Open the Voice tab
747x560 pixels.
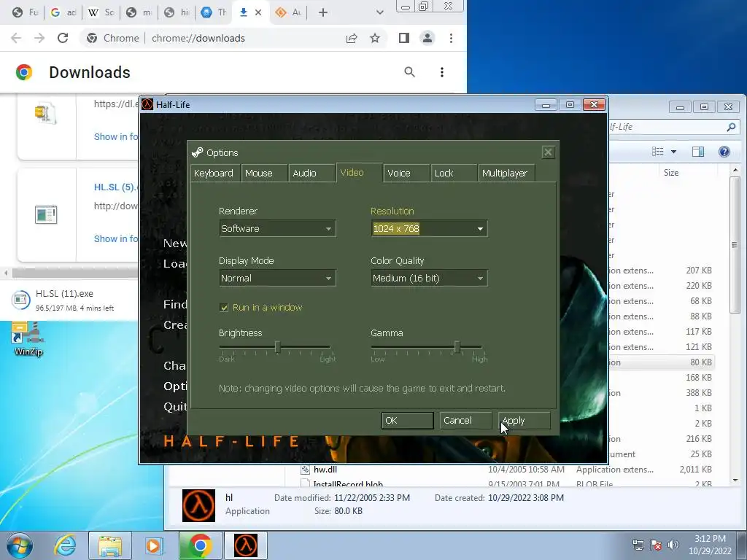point(406,174)
